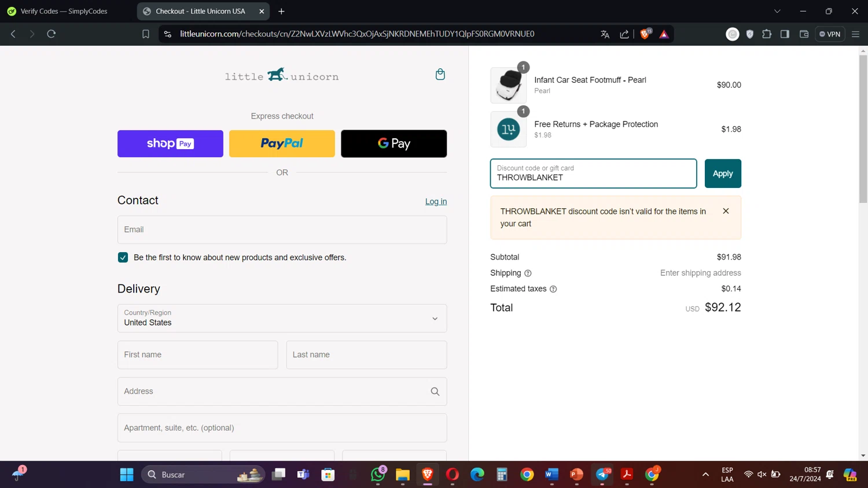Uncheck the new products and offers checkbox

pos(123,257)
